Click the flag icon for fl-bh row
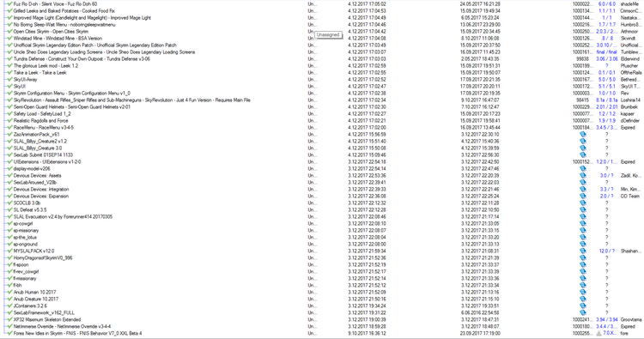The image size is (644, 339). [583, 285]
